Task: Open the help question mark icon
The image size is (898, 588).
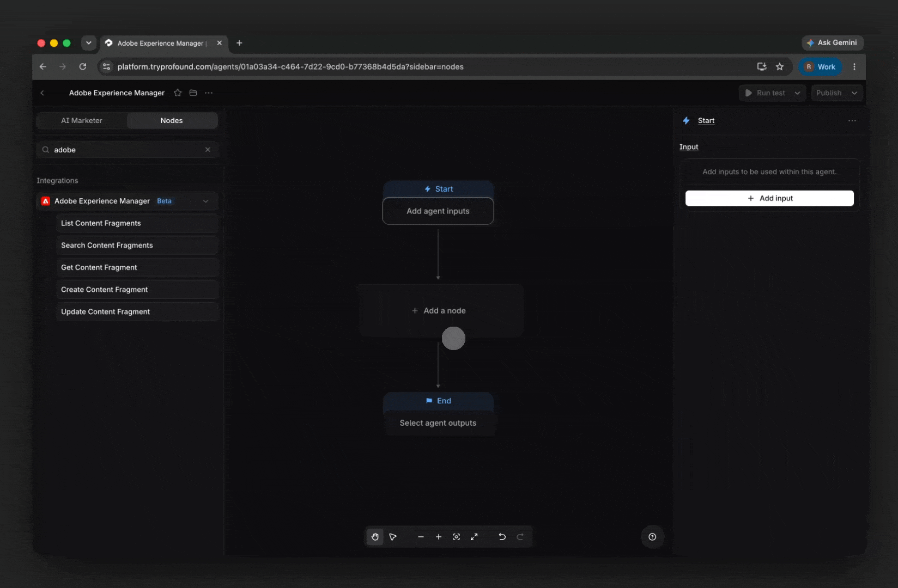Action: coord(652,537)
